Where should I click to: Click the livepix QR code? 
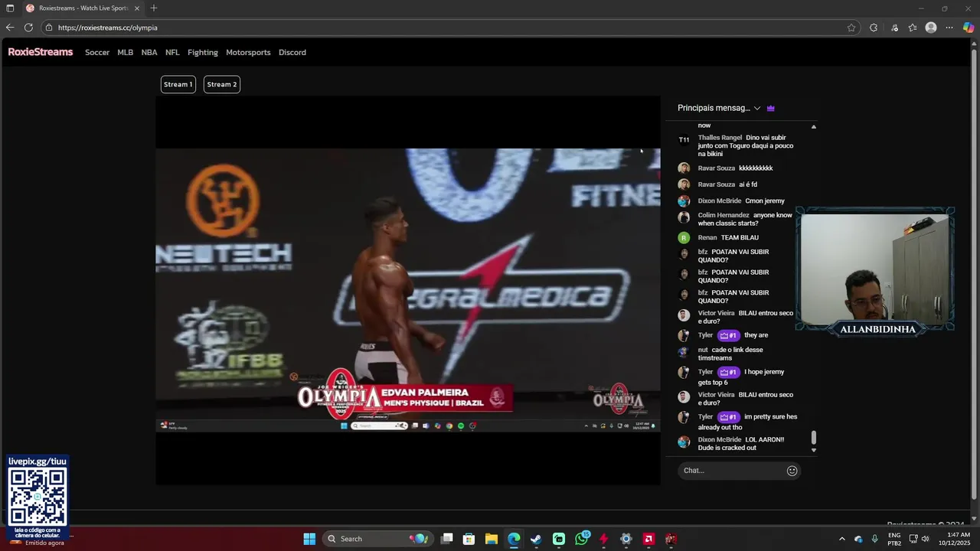[38, 496]
